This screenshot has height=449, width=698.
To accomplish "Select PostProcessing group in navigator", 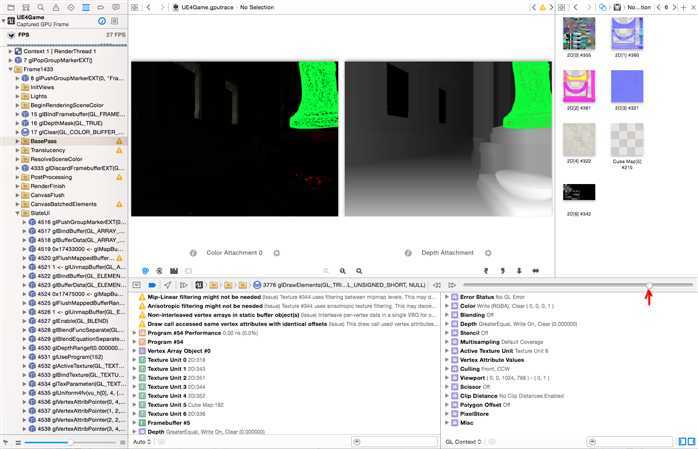I will 51,177.
